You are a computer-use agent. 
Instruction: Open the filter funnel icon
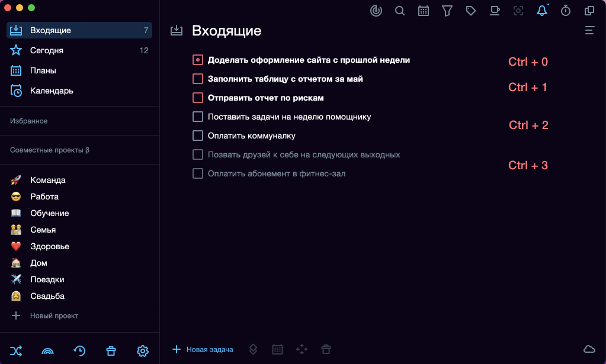point(447,11)
